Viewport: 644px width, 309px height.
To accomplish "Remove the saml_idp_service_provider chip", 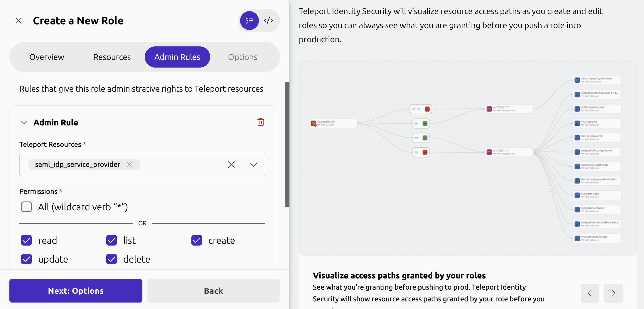I will pos(129,164).
